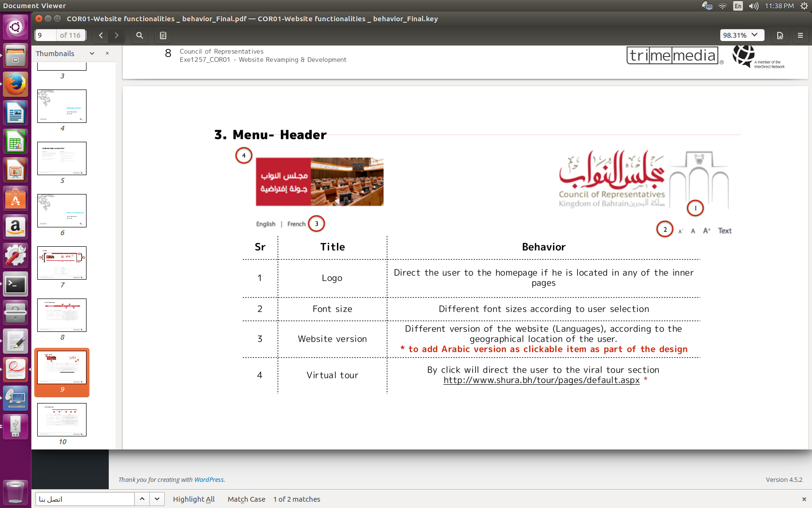The height and width of the screenshot is (508, 812).
Task: Select Document Viewer icon in the dock
Action: (15, 370)
